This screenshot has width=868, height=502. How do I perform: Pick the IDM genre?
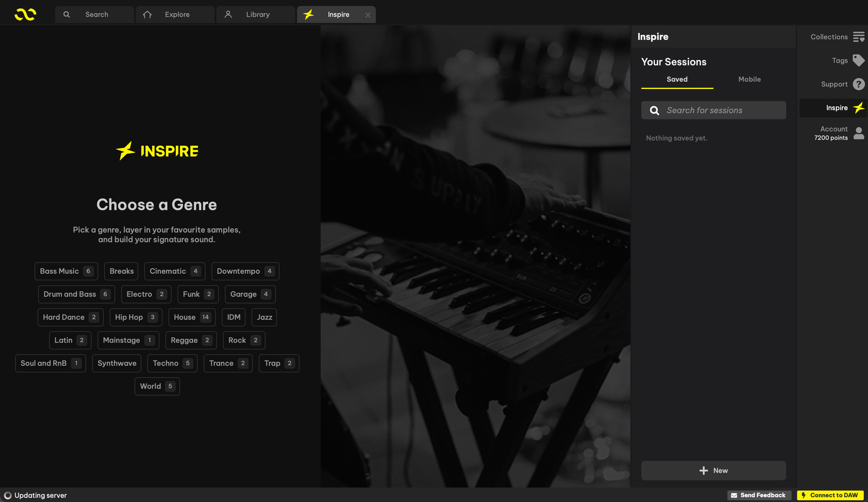[x=234, y=317]
